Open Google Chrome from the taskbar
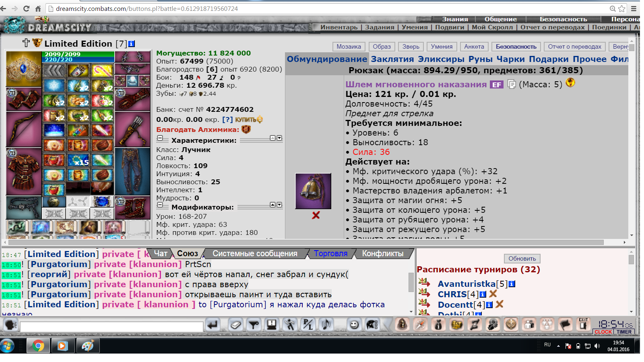This screenshot has height=362, width=644. (38, 346)
